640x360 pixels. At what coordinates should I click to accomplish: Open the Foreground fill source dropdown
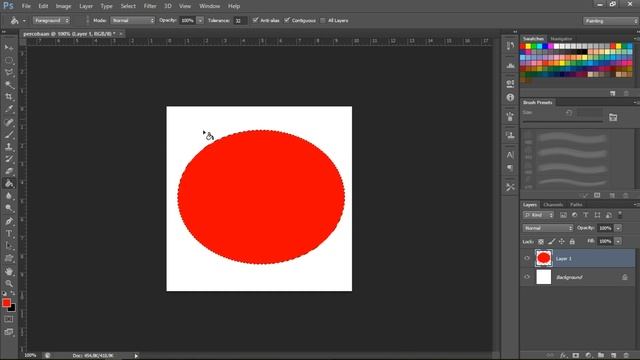(51, 20)
